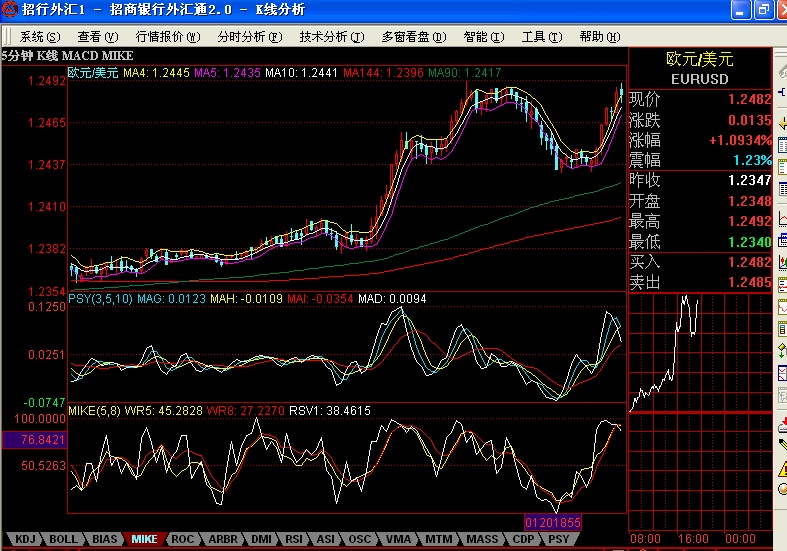Switch to the CDP indicator tab

[x=523, y=539]
